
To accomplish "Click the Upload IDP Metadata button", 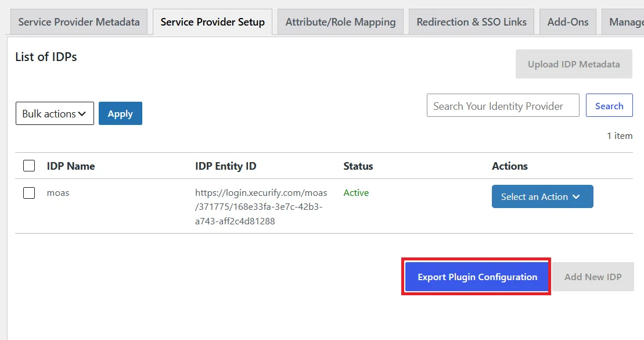I will click(574, 64).
